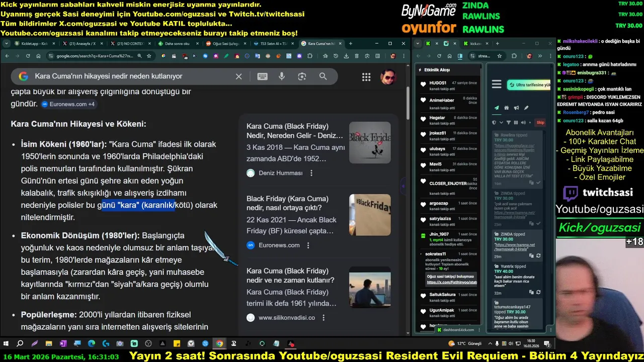Open the Google apps grid
Screen dimensions: 644x362
click(366, 77)
